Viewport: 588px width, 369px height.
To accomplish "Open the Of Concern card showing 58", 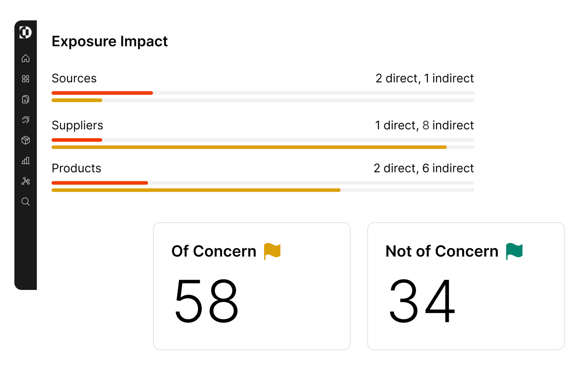I will point(252,286).
